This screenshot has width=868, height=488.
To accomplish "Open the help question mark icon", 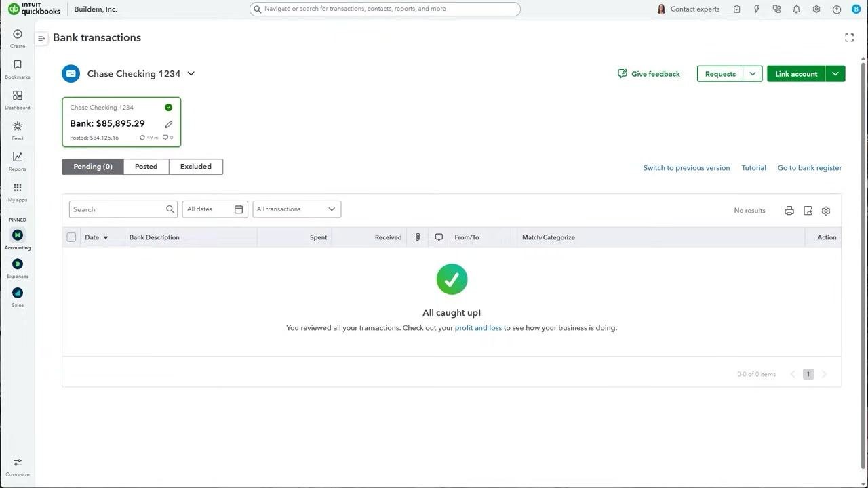I will [x=837, y=9].
